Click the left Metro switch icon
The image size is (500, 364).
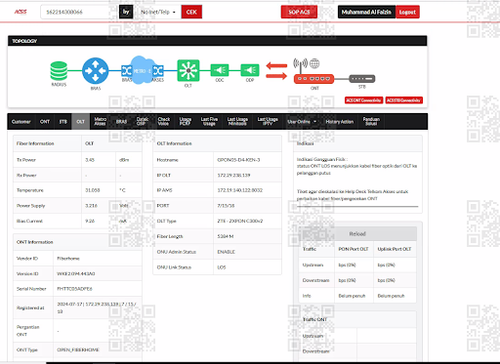click(126, 71)
